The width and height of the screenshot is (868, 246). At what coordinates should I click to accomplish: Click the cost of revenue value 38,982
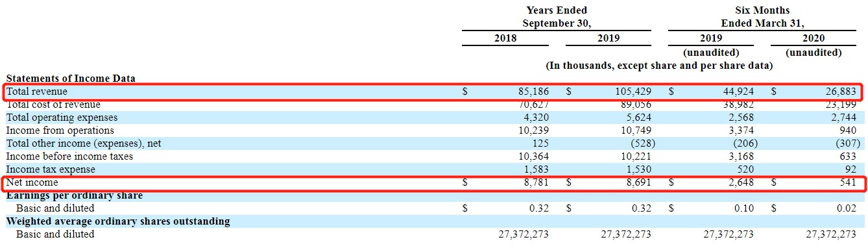[x=738, y=105]
